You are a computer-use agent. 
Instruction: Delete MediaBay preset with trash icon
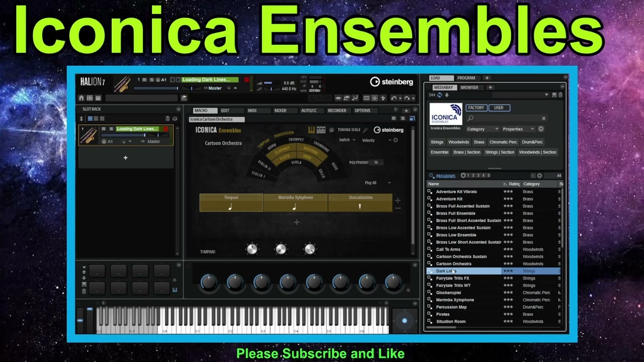click(x=560, y=95)
